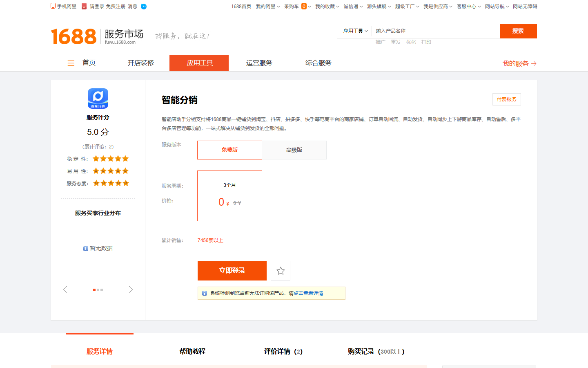588x368 pixels.
Task: Click the 服务态度 star rating
Action: tap(111, 183)
